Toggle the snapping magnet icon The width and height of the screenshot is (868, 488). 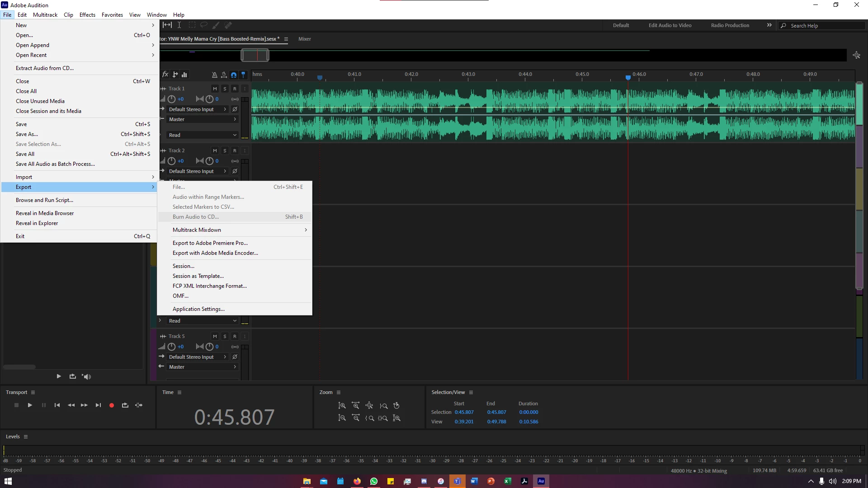tap(234, 75)
